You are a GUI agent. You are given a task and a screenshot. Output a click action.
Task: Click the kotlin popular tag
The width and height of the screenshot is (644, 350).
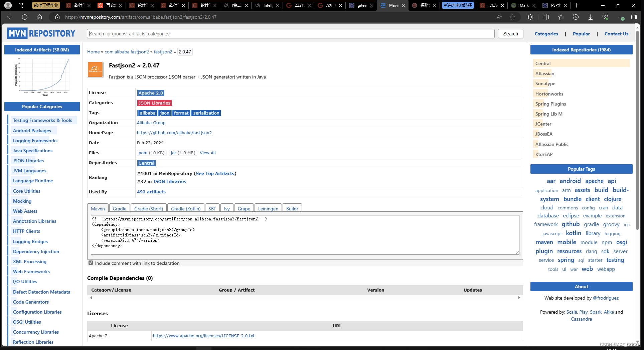point(574,233)
